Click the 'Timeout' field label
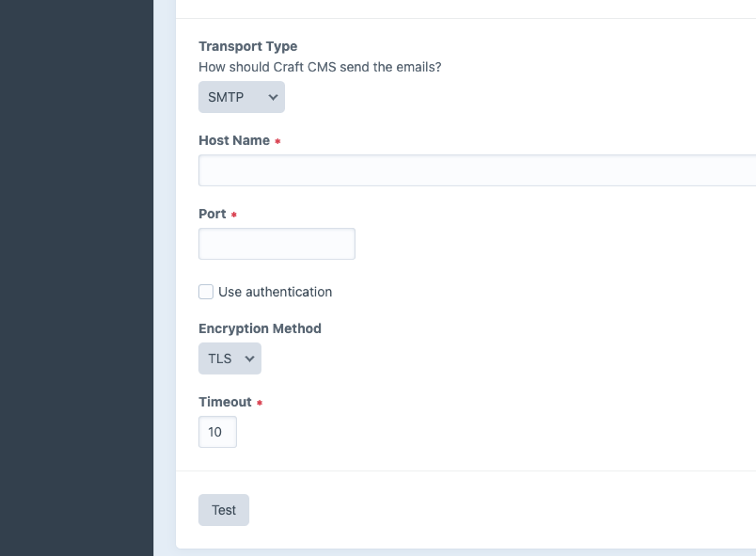The width and height of the screenshot is (756, 556). [225, 402]
